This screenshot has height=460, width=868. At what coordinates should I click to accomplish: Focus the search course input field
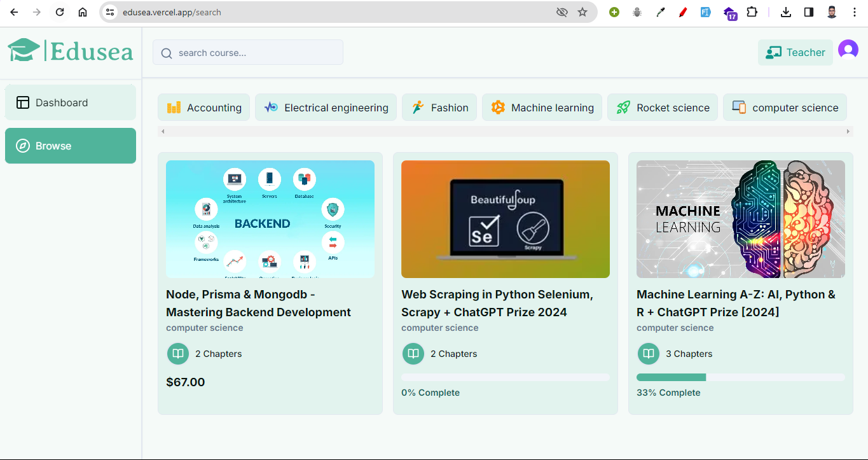[x=248, y=52]
